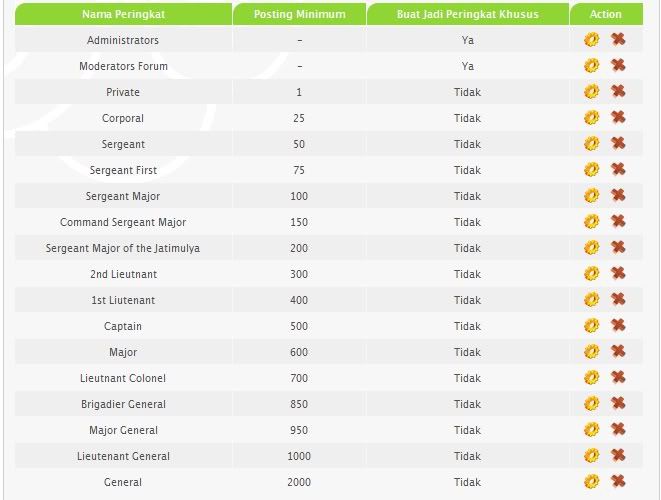Delete the Captain rank
This screenshot has height=500, width=661.
618,325
